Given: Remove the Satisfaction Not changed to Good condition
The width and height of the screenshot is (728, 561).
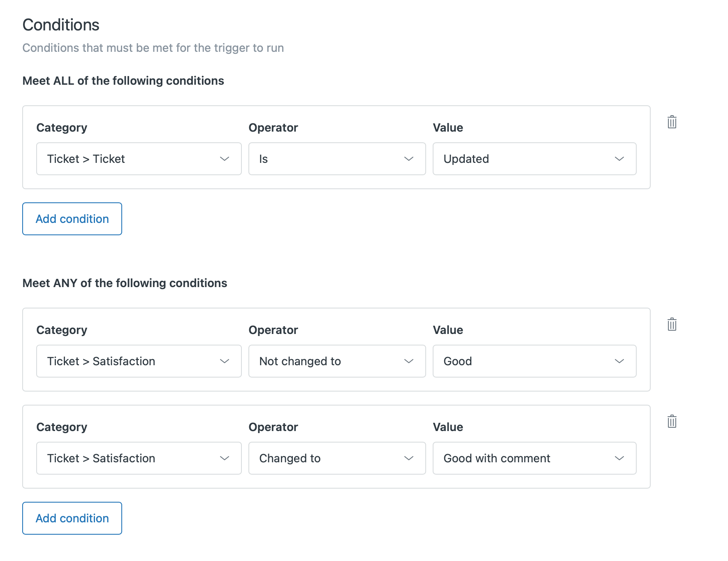Looking at the screenshot, I should (672, 324).
